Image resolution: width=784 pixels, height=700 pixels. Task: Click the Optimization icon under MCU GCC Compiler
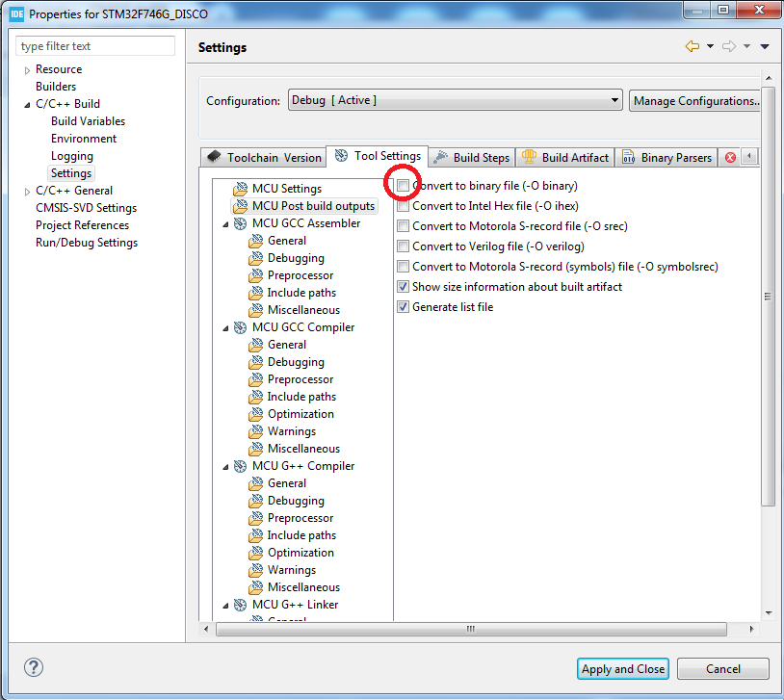point(256,414)
